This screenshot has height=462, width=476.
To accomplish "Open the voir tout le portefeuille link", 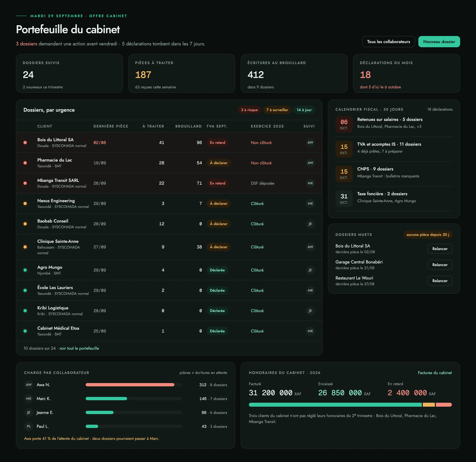I will click(79, 348).
